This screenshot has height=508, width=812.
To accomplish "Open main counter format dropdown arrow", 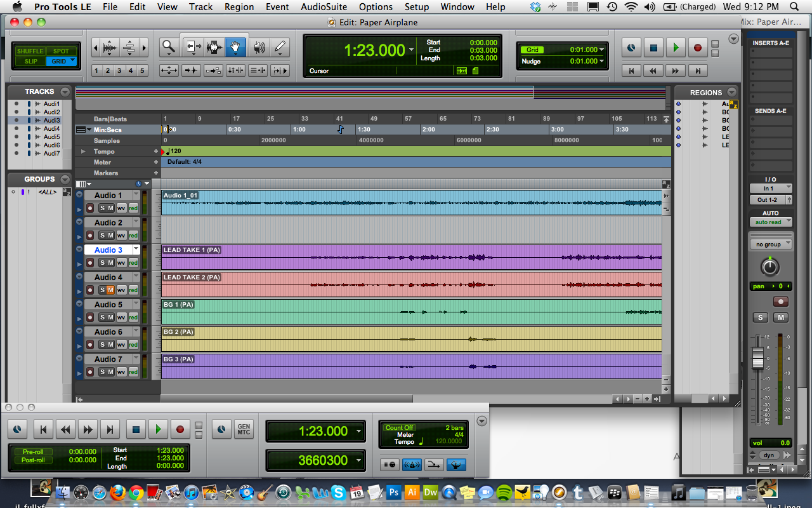I will (412, 50).
